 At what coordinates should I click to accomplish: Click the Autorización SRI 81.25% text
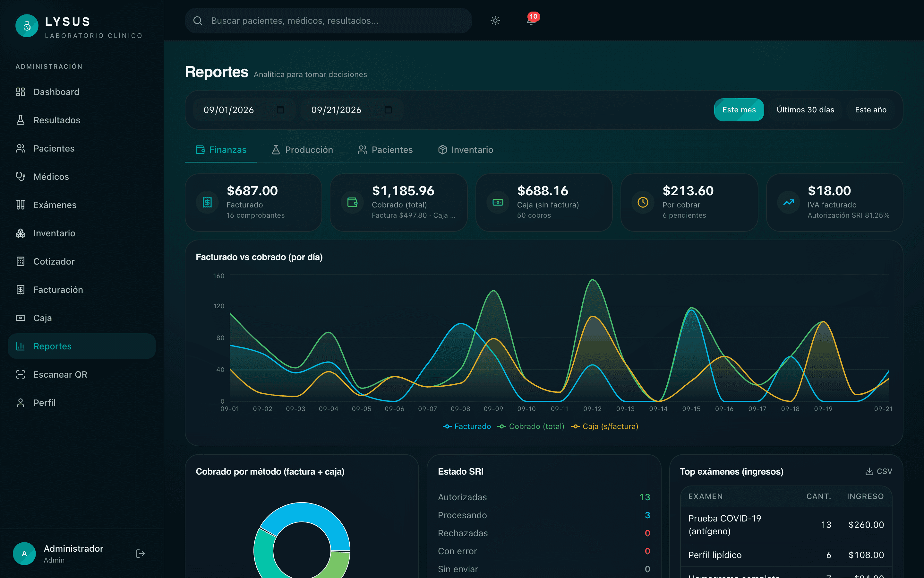click(x=848, y=215)
